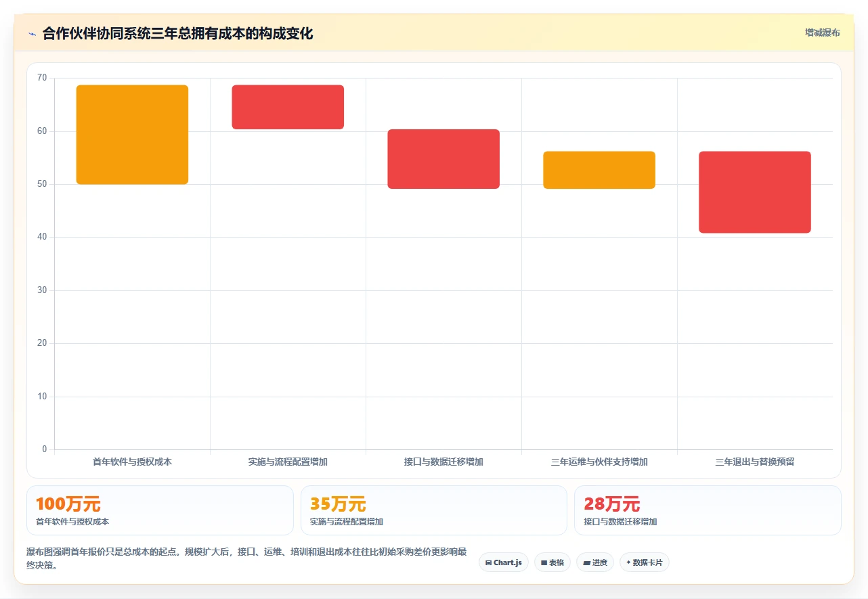This screenshot has height=599, width=868.
Task: Click 实施与流程配置增加 caption under 35万元
Action: 347,522
